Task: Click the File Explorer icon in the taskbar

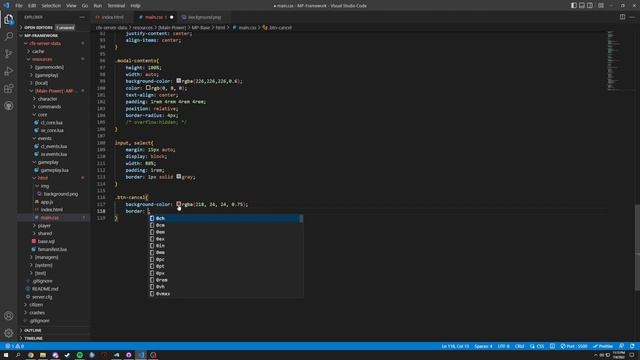Action: (x=43, y=355)
